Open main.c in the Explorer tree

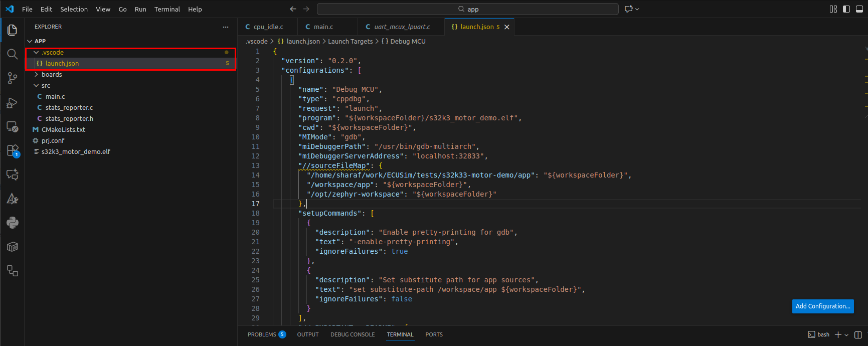tap(130, 96)
